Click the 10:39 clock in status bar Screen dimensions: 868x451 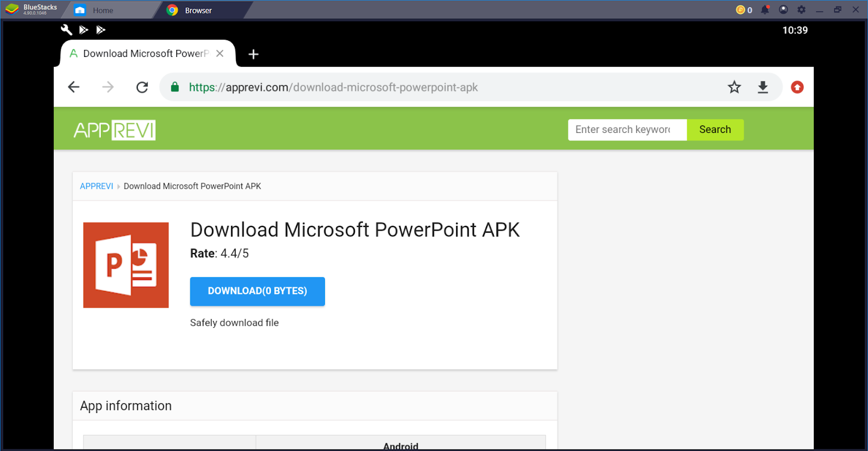[795, 30]
